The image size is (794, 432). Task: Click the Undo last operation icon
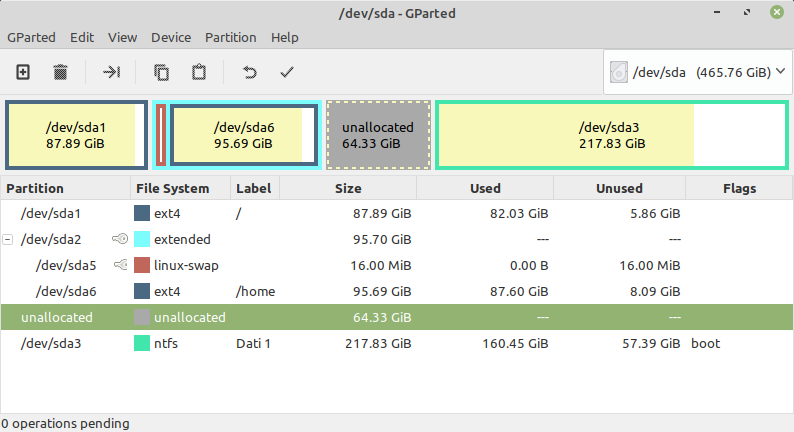[x=250, y=72]
